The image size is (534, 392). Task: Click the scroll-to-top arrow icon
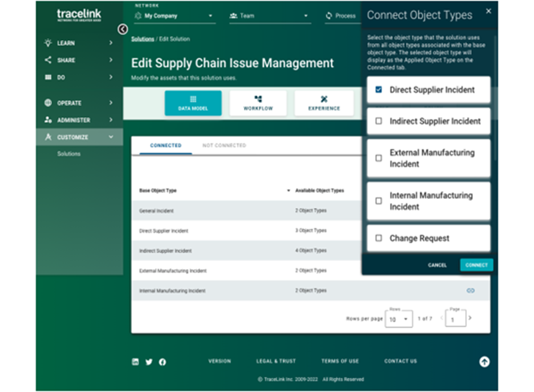[485, 362]
